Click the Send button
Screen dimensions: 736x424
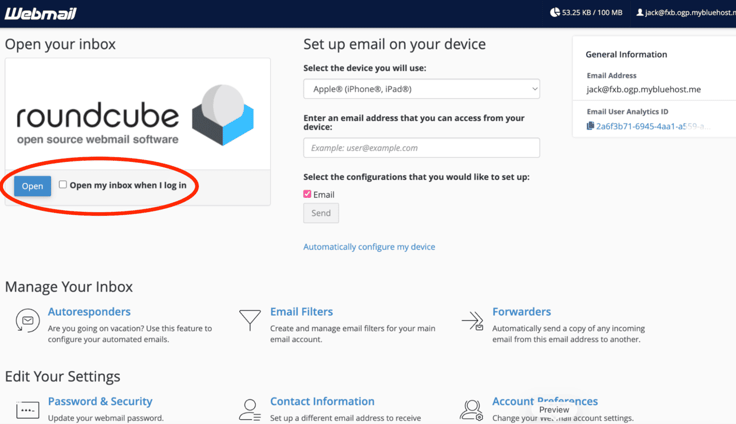321,213
